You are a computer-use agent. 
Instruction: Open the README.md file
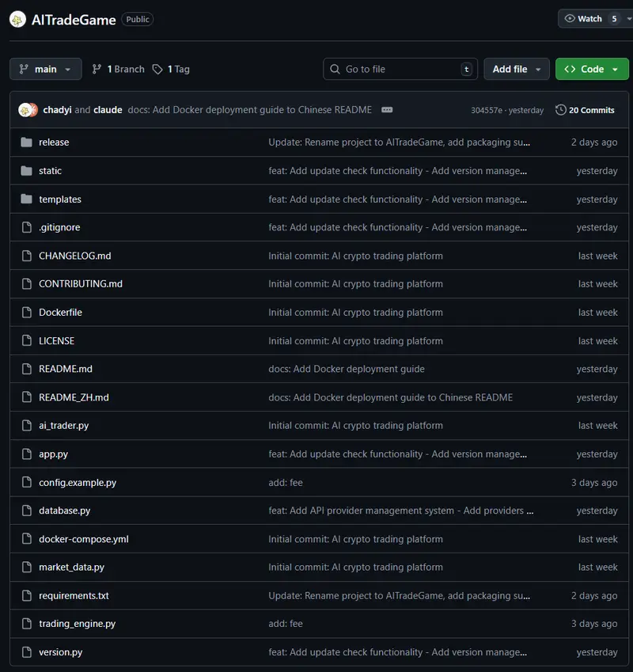coord(66,369)
